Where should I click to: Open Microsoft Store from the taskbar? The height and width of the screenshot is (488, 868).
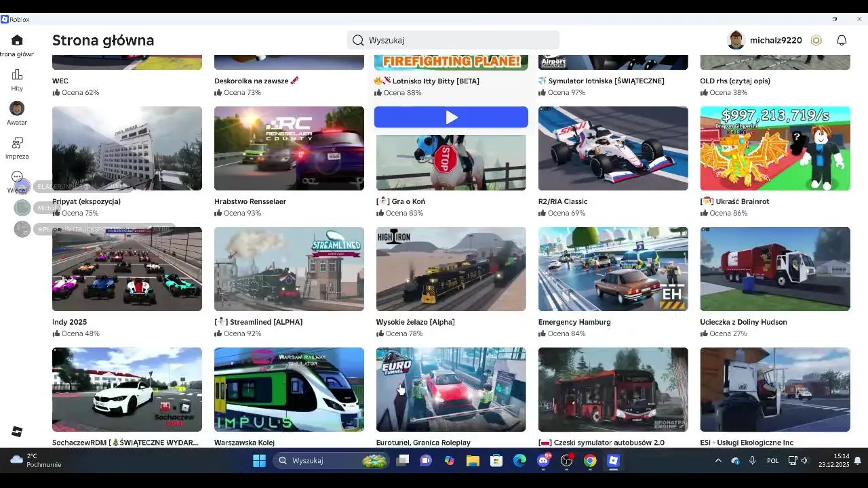click(496, 461)
